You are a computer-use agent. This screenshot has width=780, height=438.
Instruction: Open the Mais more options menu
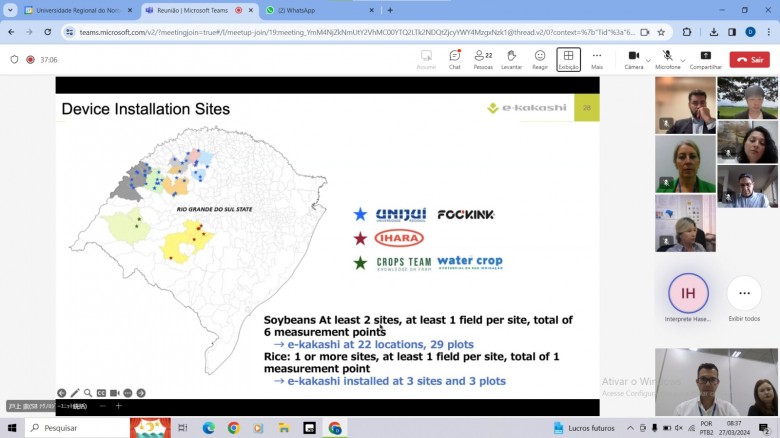(x=597, y=58)
